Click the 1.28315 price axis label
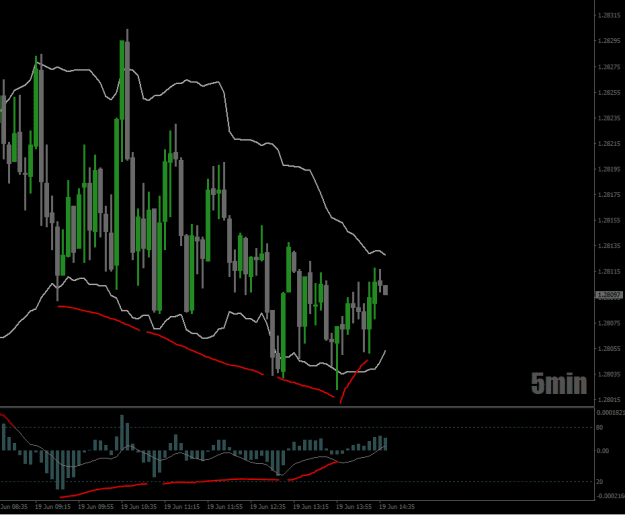 pyautogui.click(x=609, y=16)
